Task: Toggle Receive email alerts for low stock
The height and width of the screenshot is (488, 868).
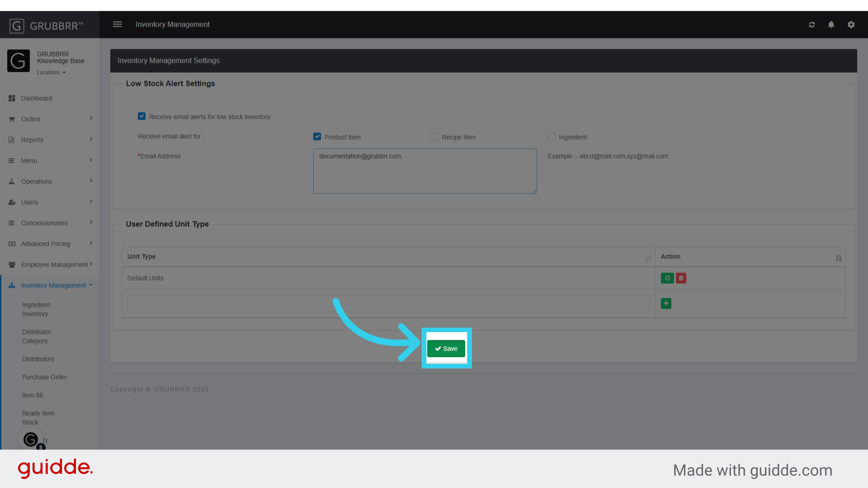Action: pyautogui.click(x=142, y=117)
